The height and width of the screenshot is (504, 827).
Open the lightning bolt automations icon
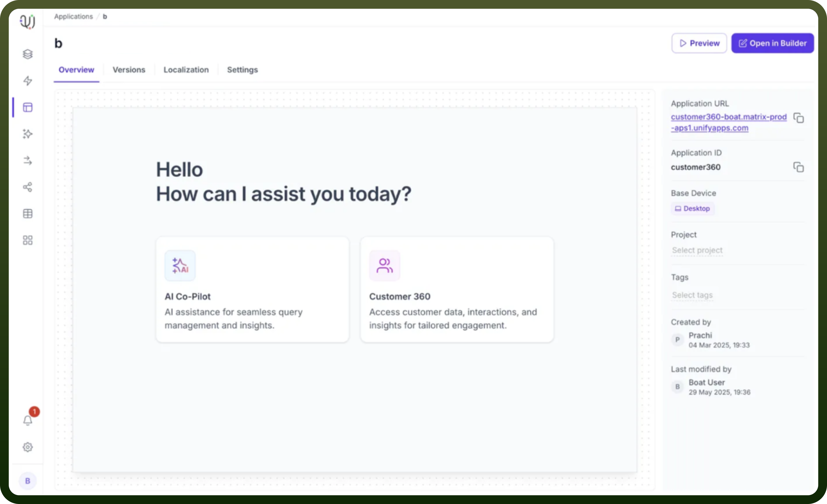pos(28,81)
